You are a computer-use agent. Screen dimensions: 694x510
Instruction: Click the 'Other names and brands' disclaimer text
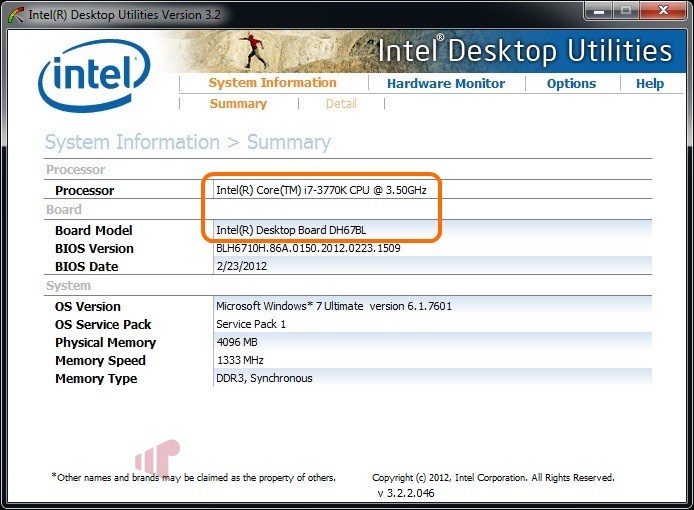click(x=193, y=477)
